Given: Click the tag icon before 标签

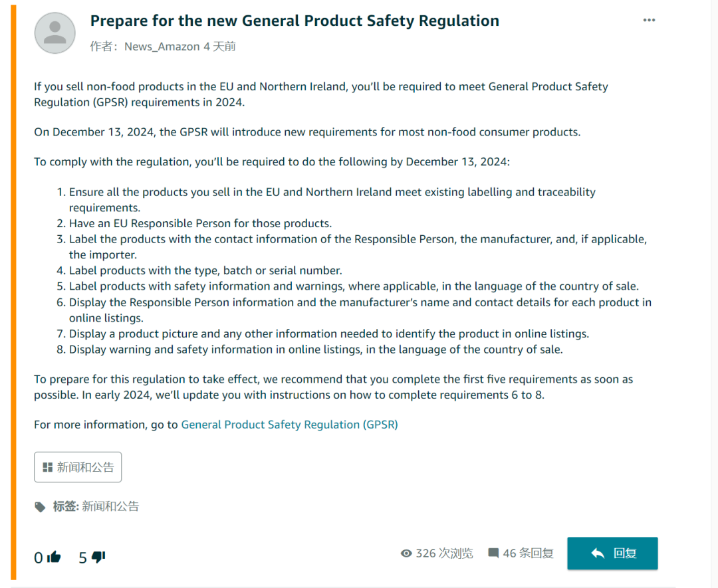Looking at the screenshot, I should point(41,507).
